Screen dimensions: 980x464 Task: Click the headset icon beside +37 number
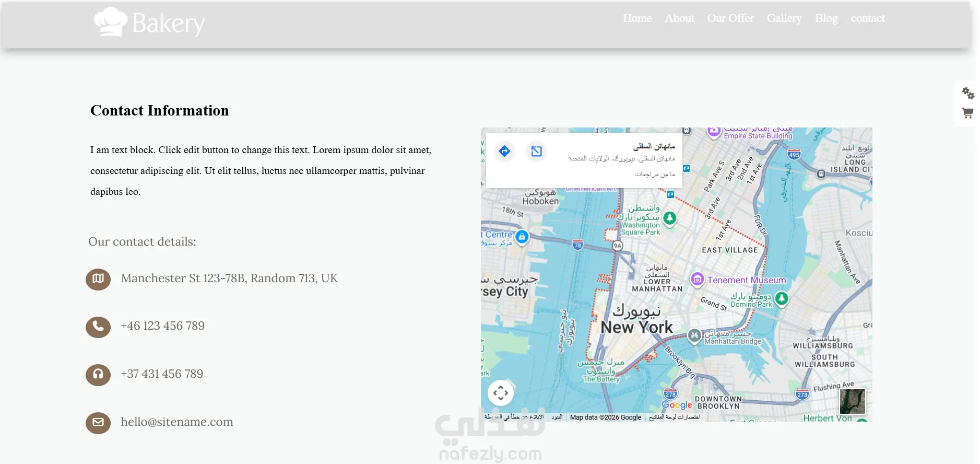[x=98, y=375]
